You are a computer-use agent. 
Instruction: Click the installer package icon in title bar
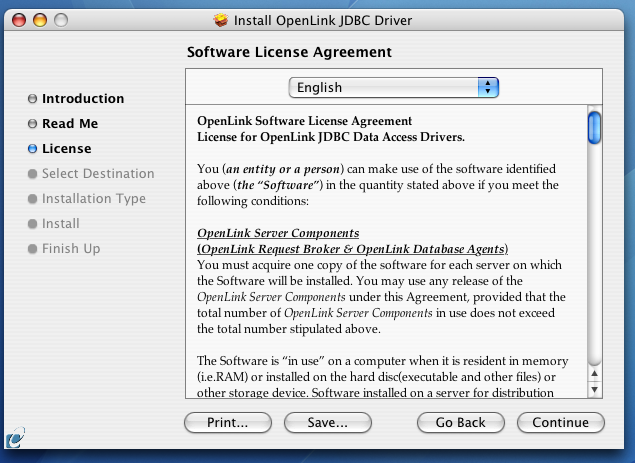tap(222, 20)
